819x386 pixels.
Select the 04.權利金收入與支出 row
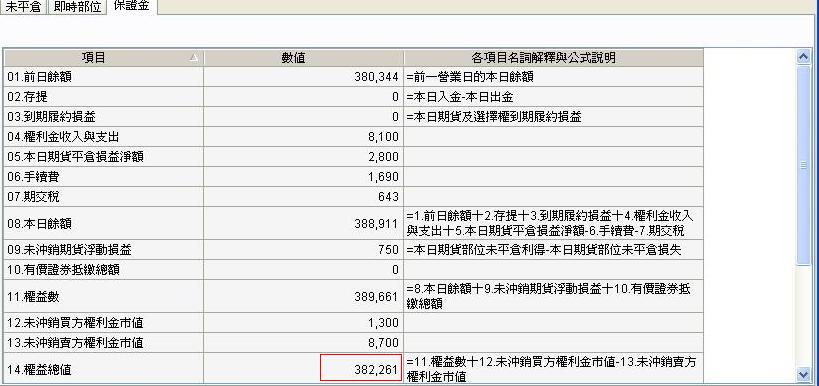coord(354,137)
